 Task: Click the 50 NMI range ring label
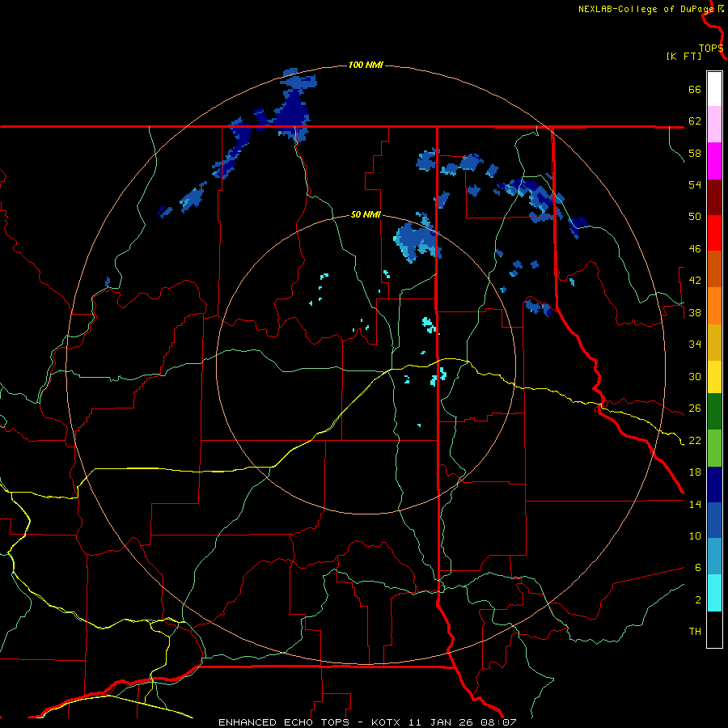point(366,214)
